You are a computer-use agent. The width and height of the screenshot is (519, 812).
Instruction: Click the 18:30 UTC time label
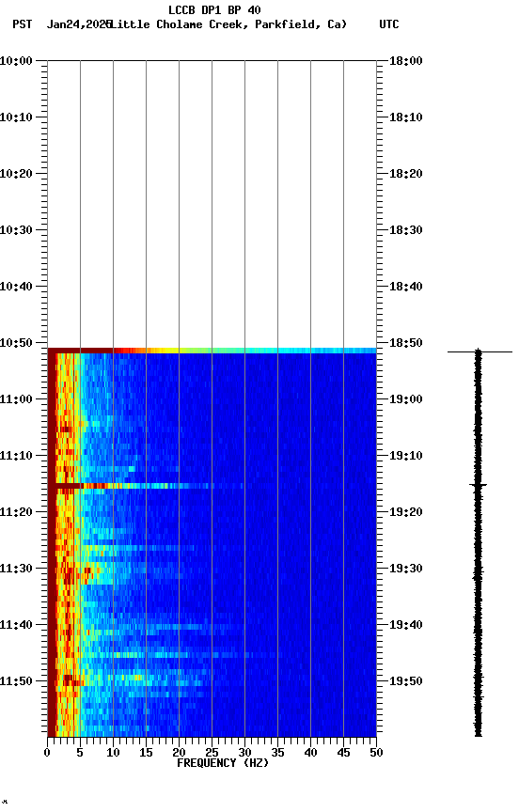pyautogui.click(x=406, y=230)
